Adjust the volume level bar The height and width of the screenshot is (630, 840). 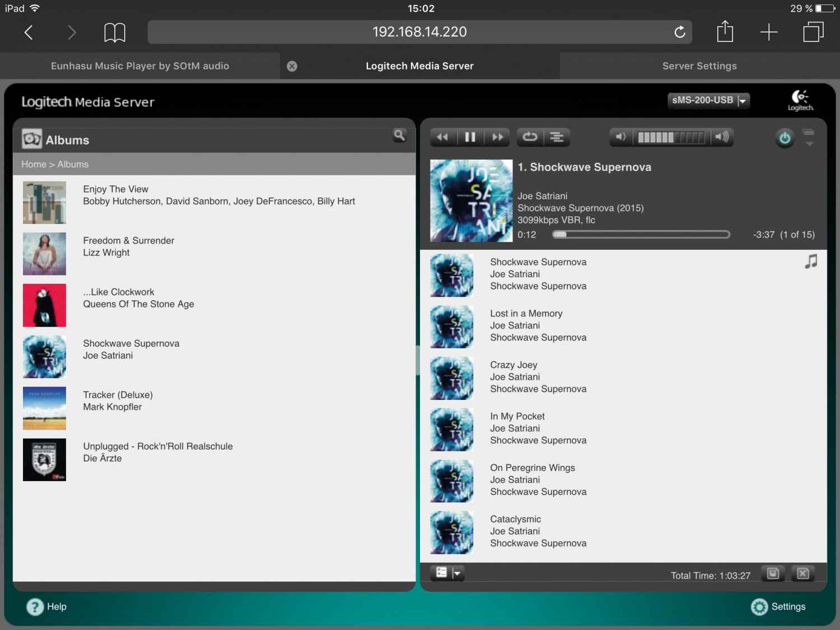click(671, 137)
